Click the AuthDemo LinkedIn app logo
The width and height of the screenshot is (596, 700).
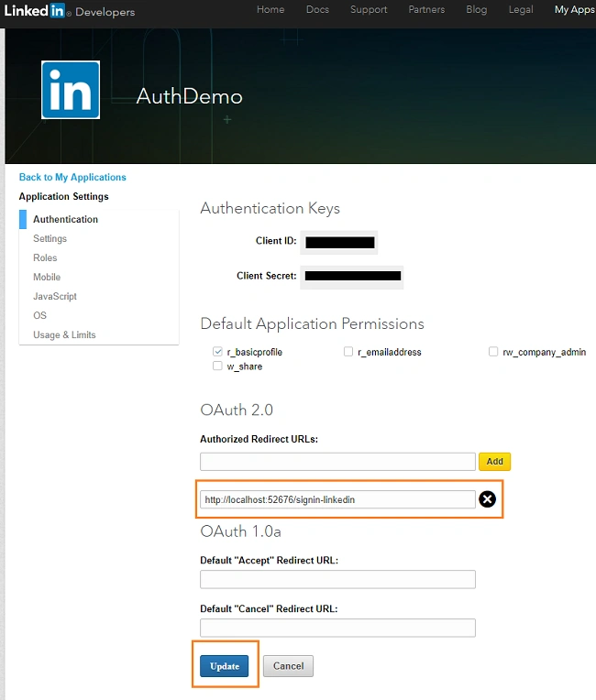click(x=71, y=90)
